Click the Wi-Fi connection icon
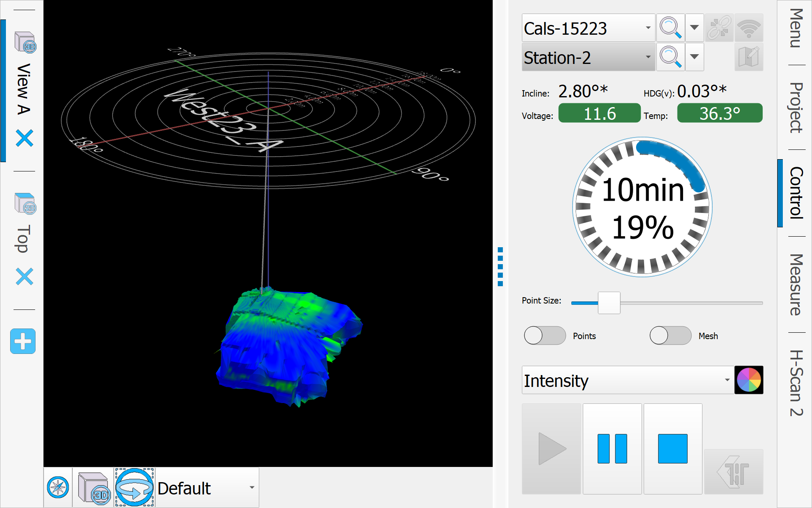Viewport: 812px width, 508px height. click(749, 28)
